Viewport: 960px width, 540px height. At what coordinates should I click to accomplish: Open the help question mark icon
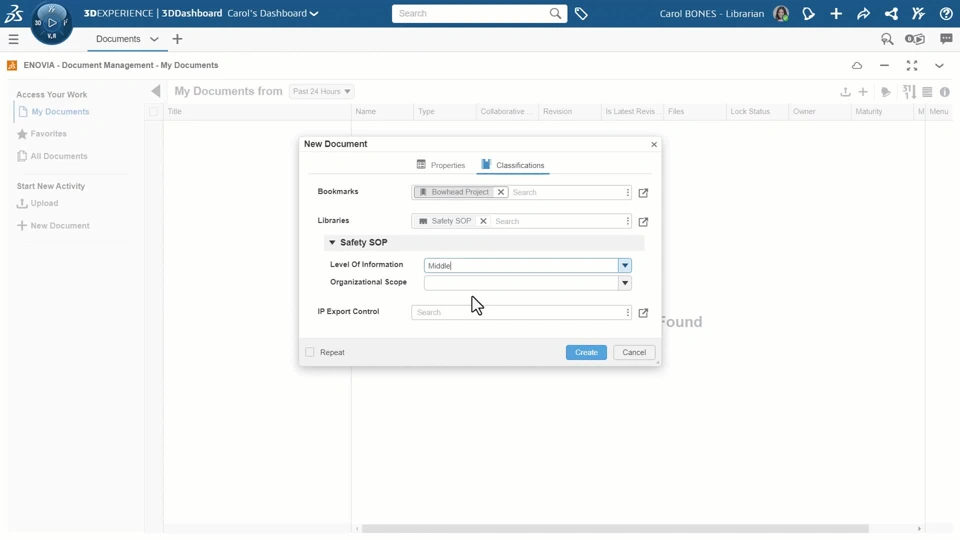(946, 13)
